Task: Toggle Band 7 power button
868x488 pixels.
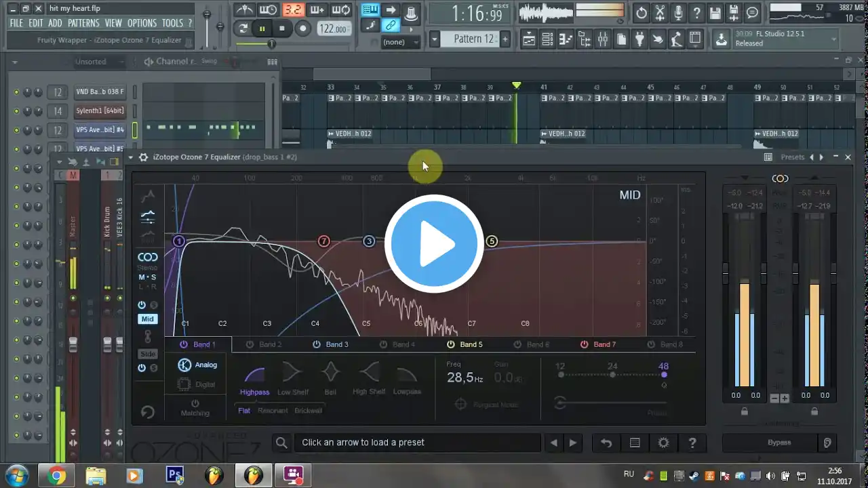Action: tap(584, 344)
